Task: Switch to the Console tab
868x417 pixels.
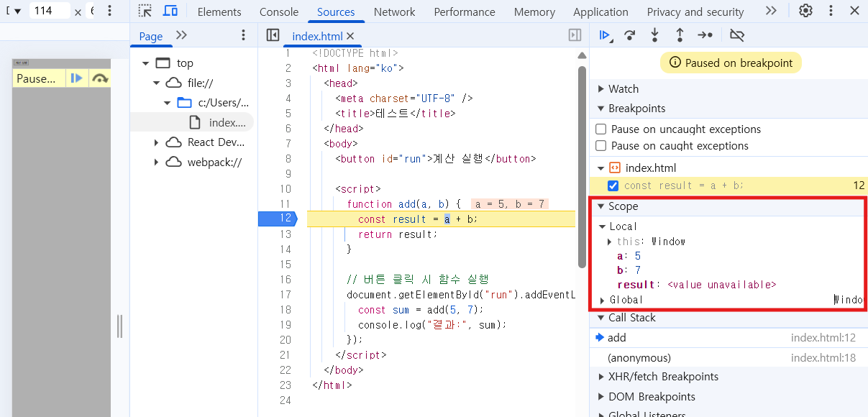Action: coord(279,12)
